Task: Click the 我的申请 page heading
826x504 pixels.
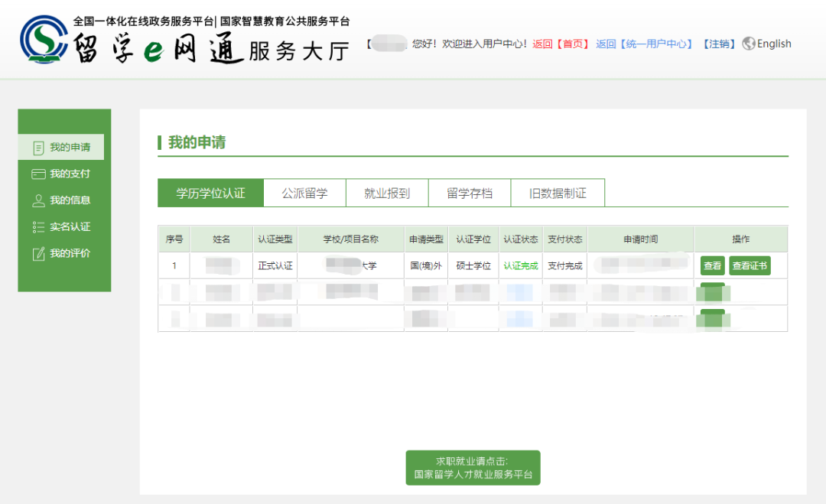Action: click(x=197, y=142)
